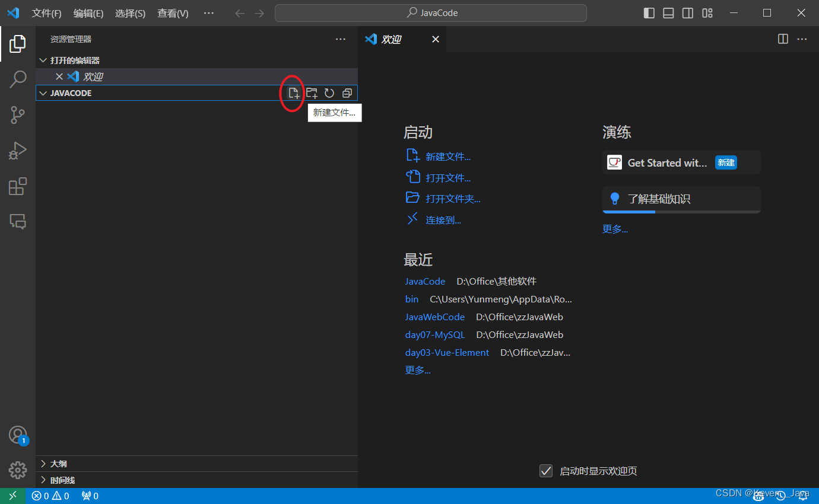Screen dimensions: 819x504
Task: Toggle bottom panel layout icon
Action: [x=668, y=13]
